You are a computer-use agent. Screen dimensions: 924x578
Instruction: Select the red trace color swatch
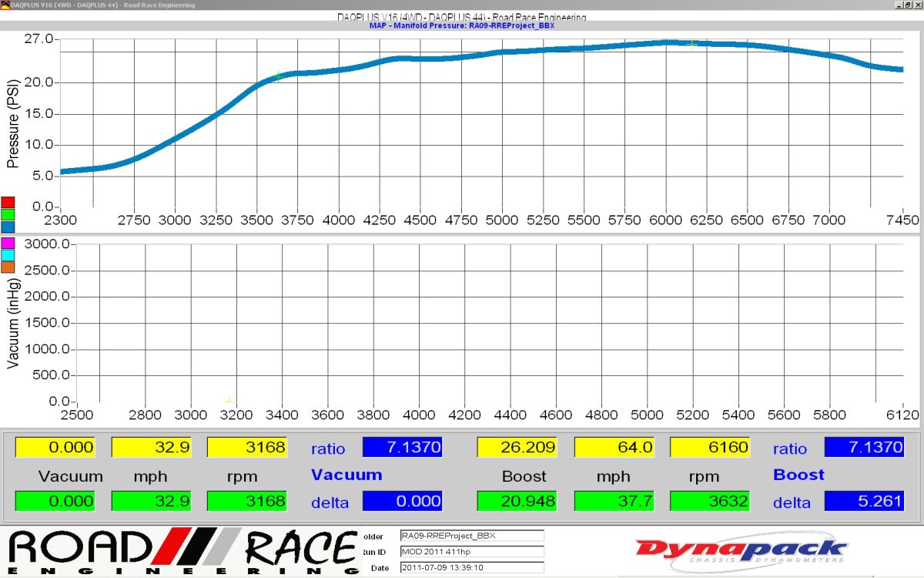[x=8, y=203]
